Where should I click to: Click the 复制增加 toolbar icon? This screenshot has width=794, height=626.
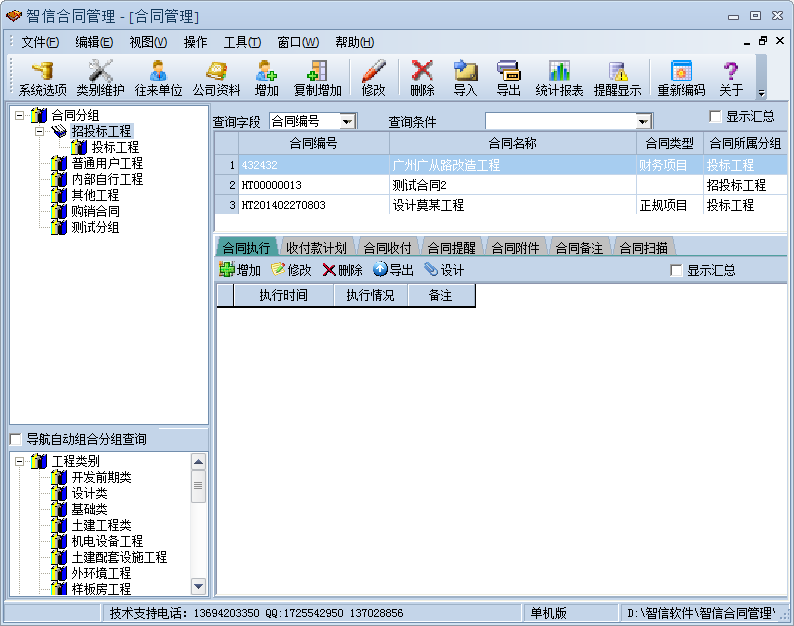317,77
